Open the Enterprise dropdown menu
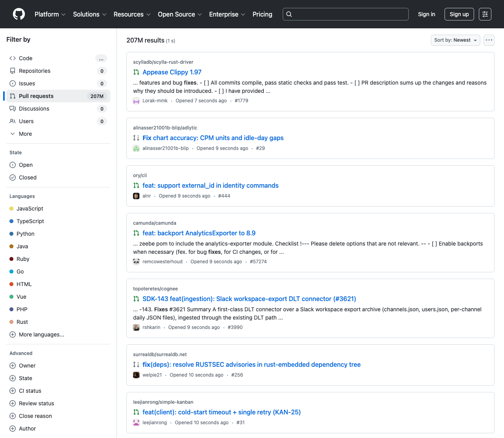 pyautogui.click(x=227, y=14)
